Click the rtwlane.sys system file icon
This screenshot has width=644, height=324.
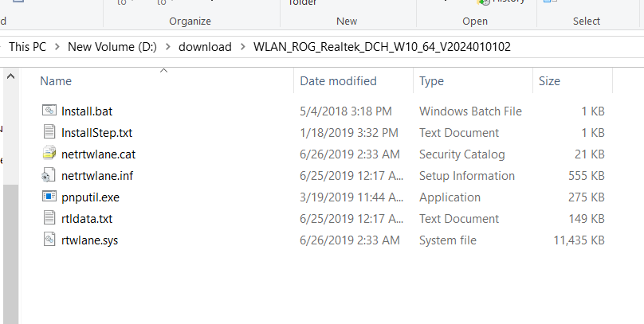pyautogui.click(x=49, y=240)
